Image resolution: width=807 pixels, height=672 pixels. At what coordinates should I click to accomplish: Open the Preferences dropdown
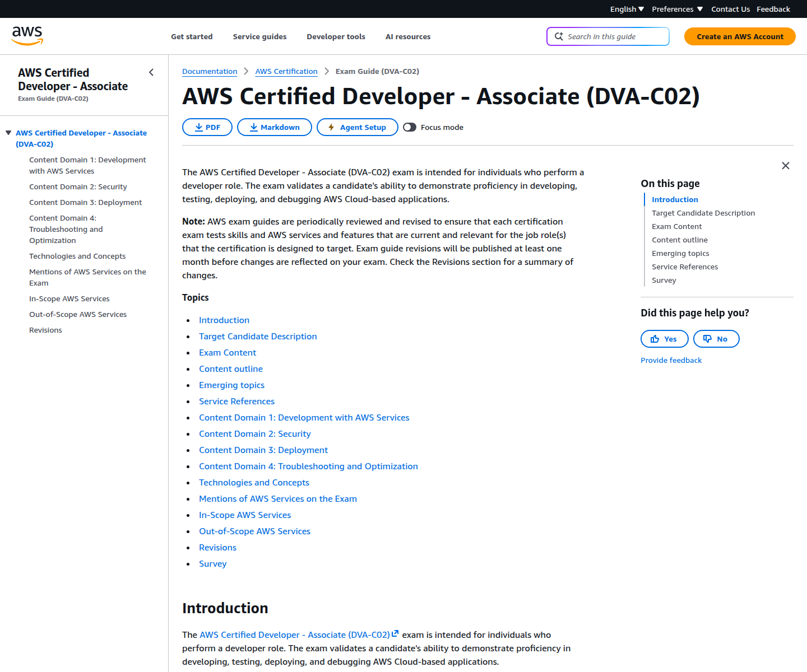tap(678, 9)
